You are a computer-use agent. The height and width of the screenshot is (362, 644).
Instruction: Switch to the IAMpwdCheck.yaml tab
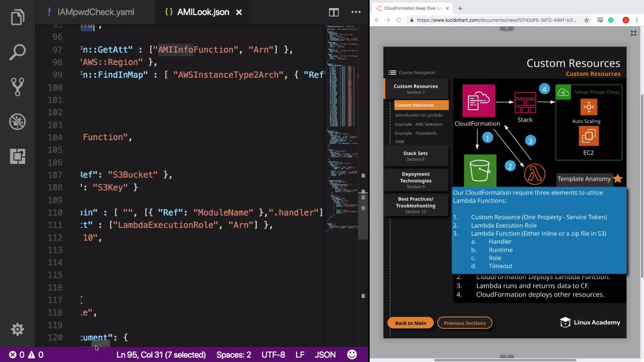(96, 12)
